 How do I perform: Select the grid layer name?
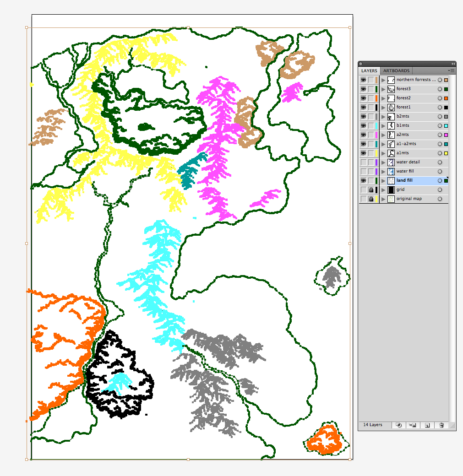[400, 189]
